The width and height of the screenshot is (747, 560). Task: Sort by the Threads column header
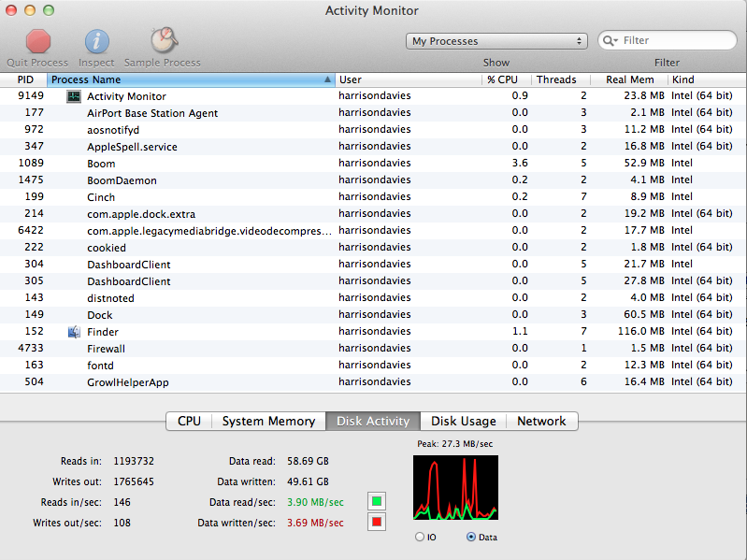(x=561, y=79)
